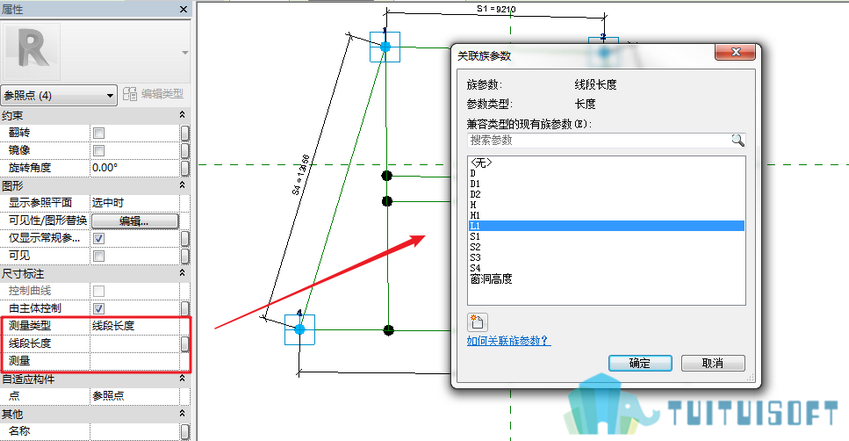Select adaptive reference point 4 on canvas
The image size is (849, 441).
(300, 329)
